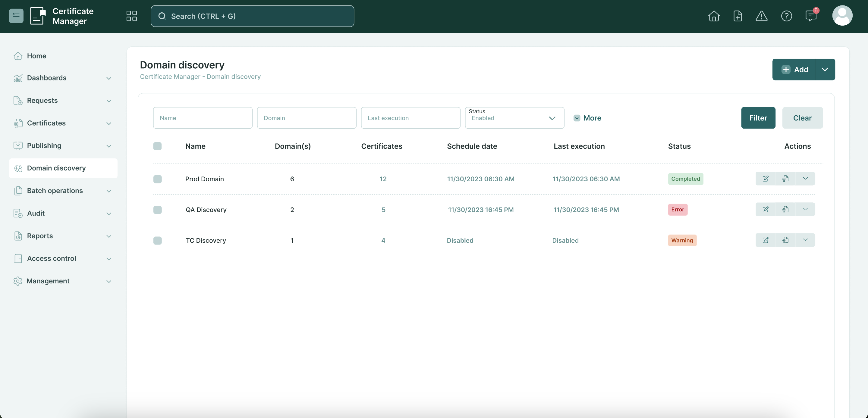Open Reports in sidebar
The height and width of the screenshot is (418, 868).
point(63,236)
